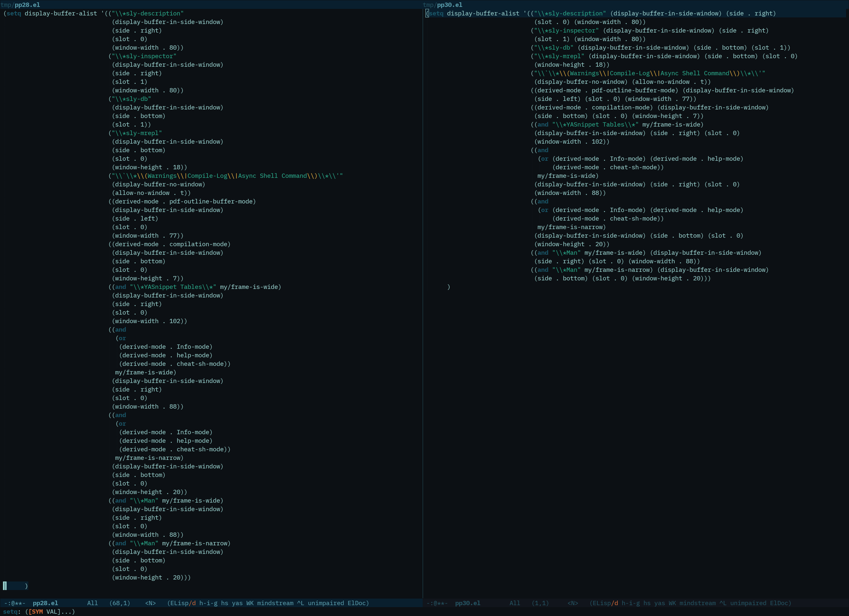The image size is (849, 616).
Task: Click the lone closing paren in pp30.el
Action: (448, 287)
